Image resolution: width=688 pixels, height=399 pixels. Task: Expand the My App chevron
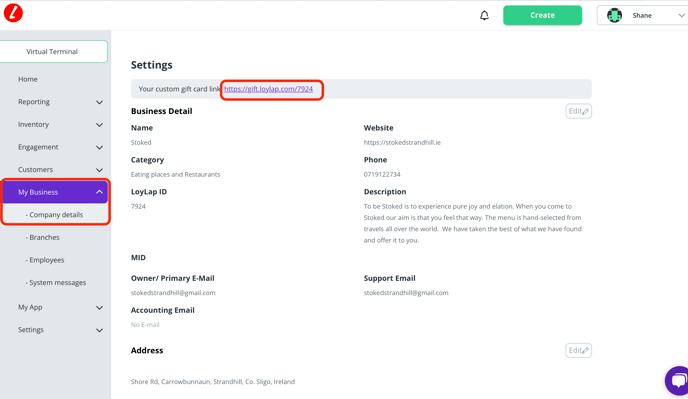tap(100, 308)
